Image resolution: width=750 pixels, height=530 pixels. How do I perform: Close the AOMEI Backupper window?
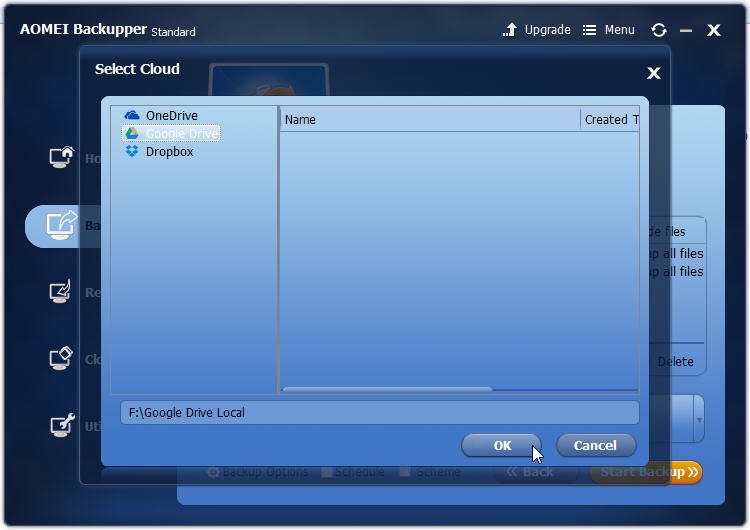[714, 30]
